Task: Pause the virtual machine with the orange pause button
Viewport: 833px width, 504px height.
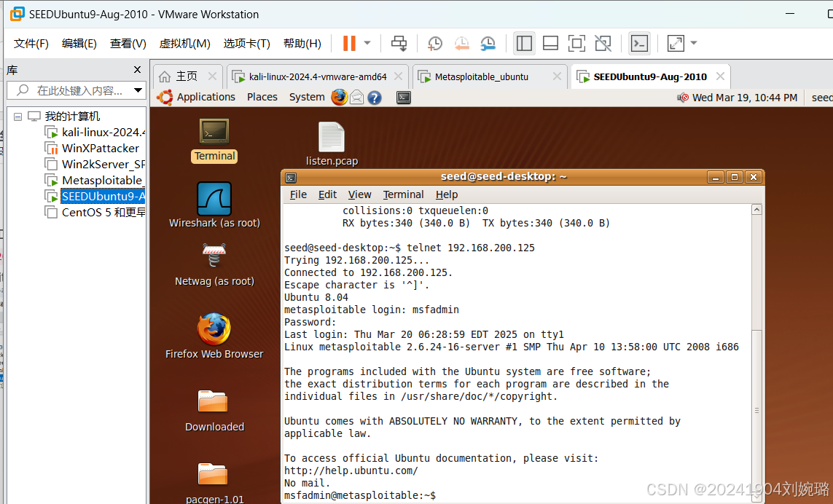Action: pos(349,43)
